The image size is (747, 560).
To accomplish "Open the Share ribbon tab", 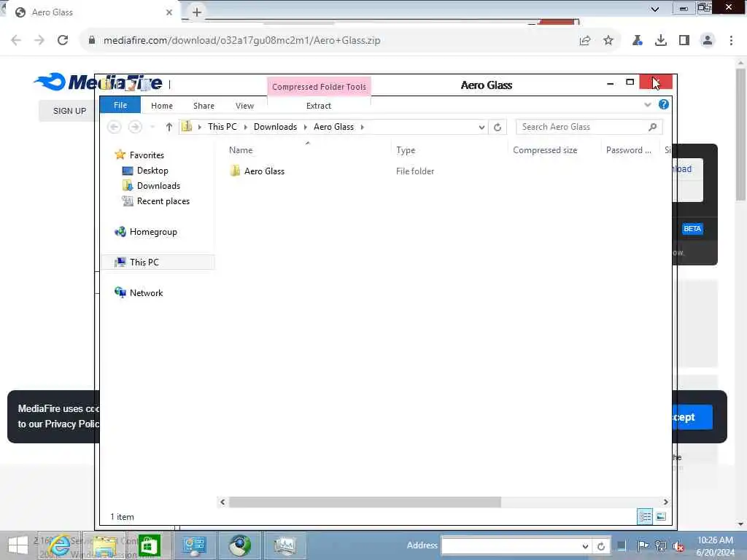I will 204,106.
